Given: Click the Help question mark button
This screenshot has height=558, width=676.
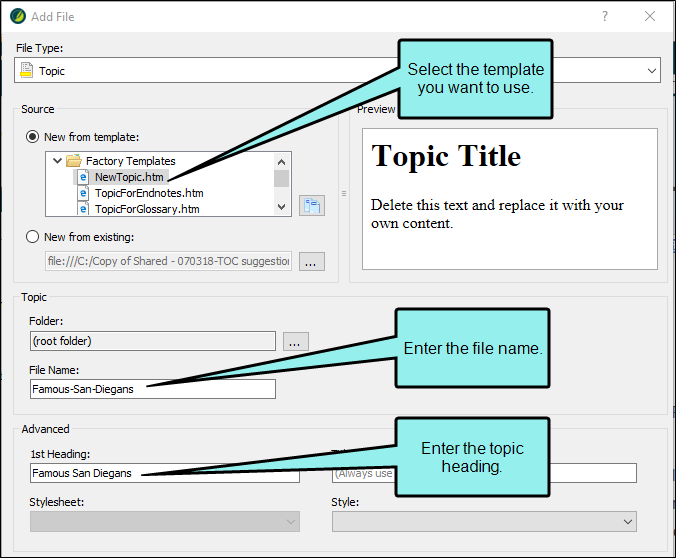Looking at the screenshot, I should point(604,17).
